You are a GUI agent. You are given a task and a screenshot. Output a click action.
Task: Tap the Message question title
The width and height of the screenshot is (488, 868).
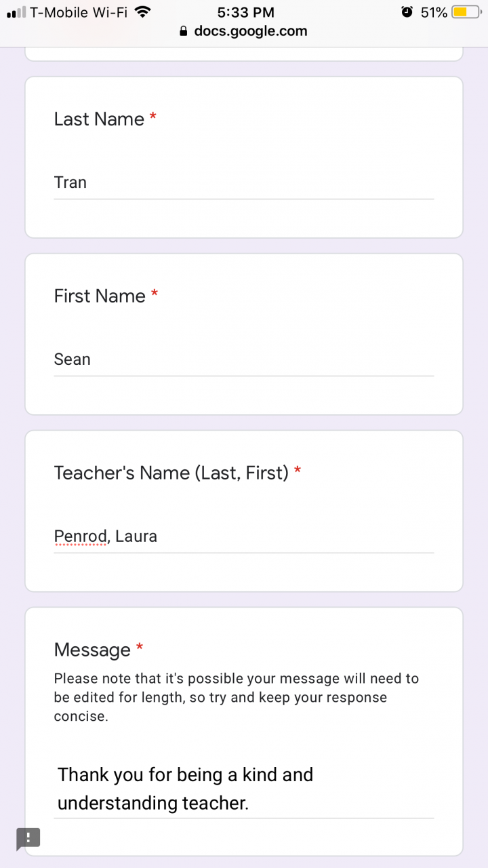tap(92, 650)
